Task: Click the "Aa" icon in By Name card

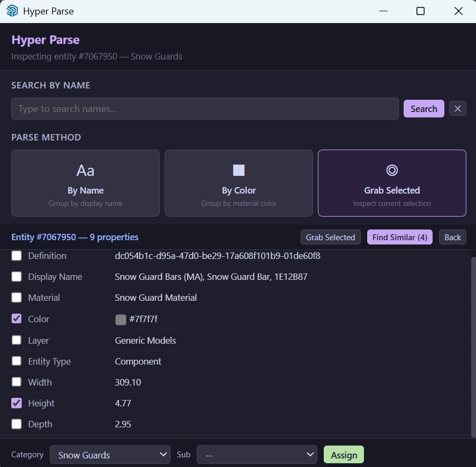Action: tap(85, 170)
